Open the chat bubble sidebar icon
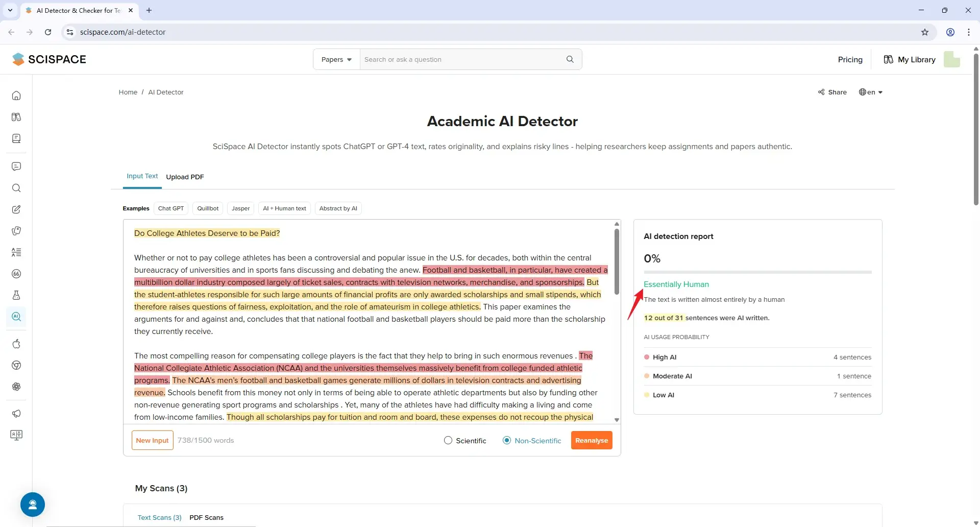This screenshot has width=980, height=527. pos(16,166)
